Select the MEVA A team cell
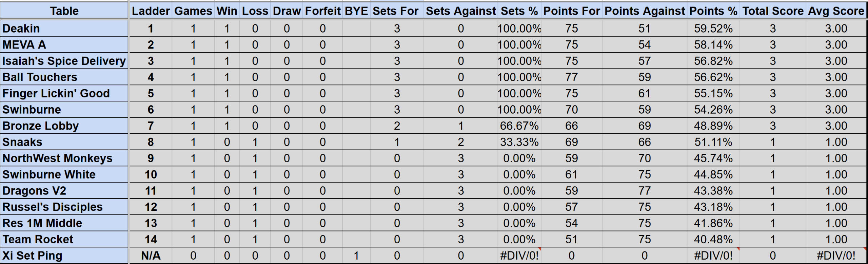Image resolution: width=868 pixels, height=264 pixels. click(x=64, y=45)
